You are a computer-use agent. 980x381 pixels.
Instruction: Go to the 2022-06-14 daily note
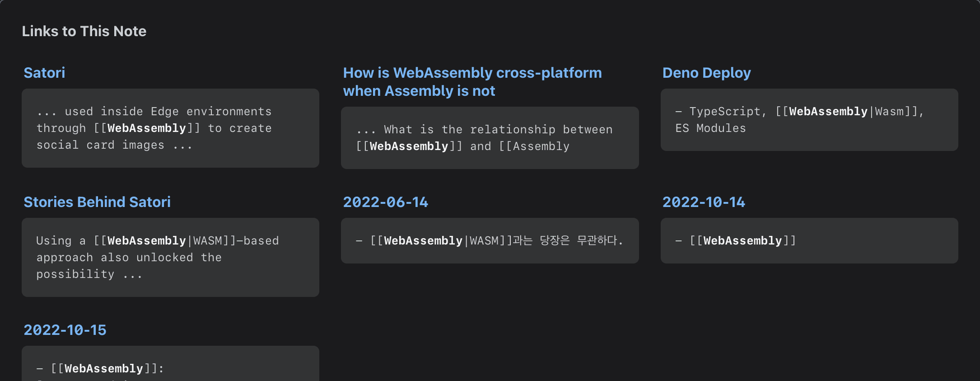tap(385, 202)
